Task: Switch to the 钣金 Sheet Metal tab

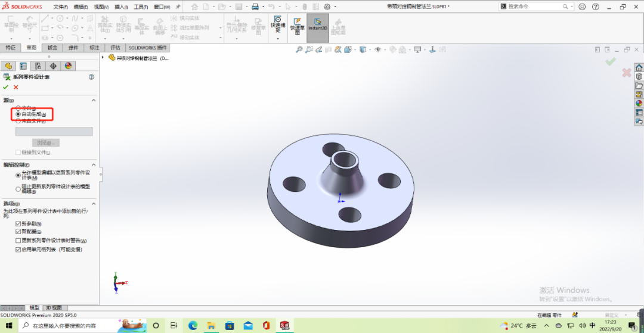Action: [x=52, y=48]
